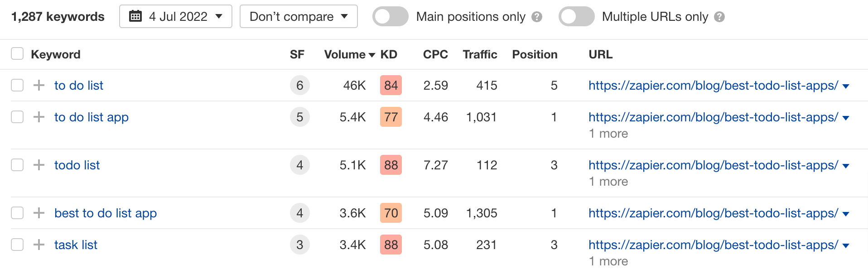Open the keyword link "to do list app"
The height and width of the screenshot is (269, 868).
(x=91, y=117)
